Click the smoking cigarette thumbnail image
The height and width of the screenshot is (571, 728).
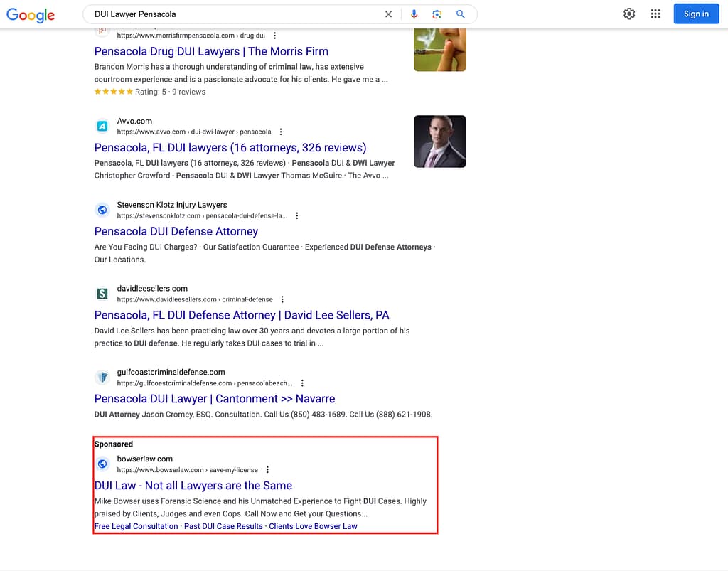439,50
